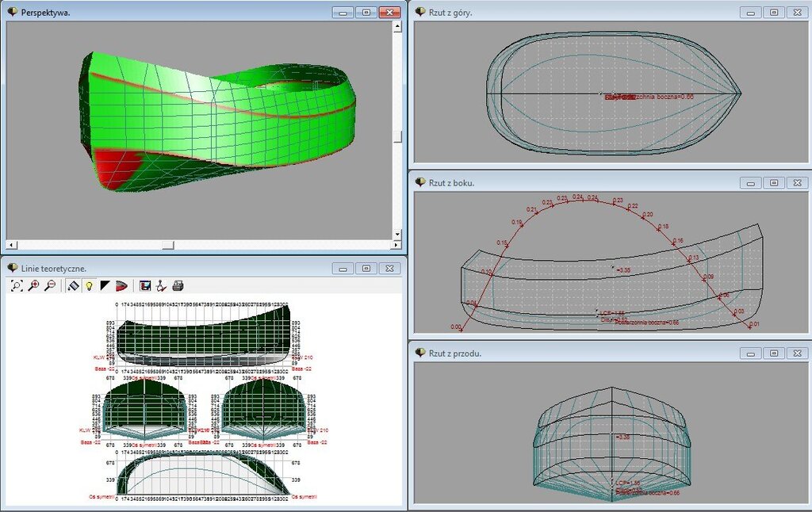Click the scroll left arrow in Perspektywa
The height and width of the screenshot is (512, 812).
coord(11,244)
